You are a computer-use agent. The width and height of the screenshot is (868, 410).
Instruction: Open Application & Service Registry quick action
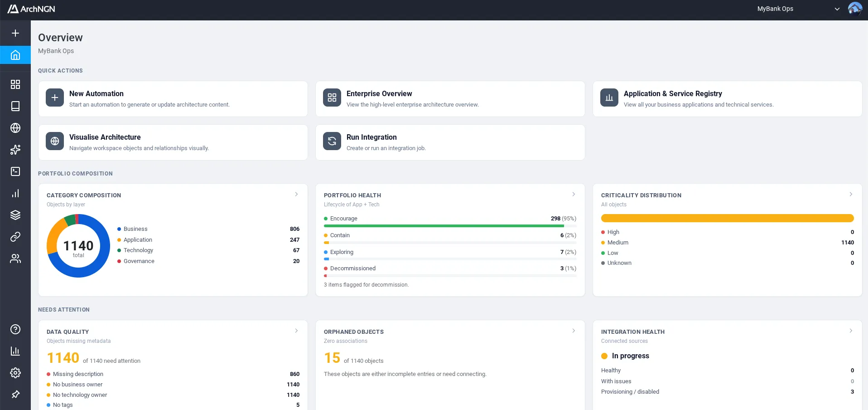pos(728,99)
